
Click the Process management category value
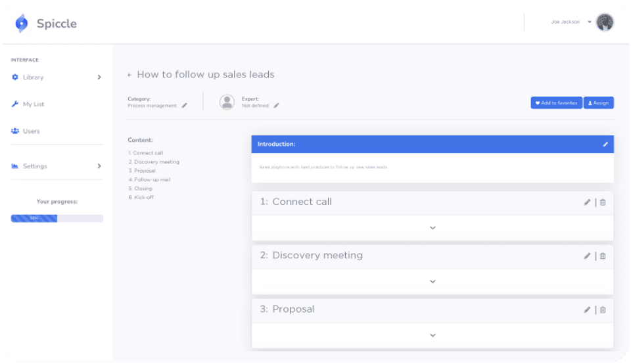tap(152, 106)
